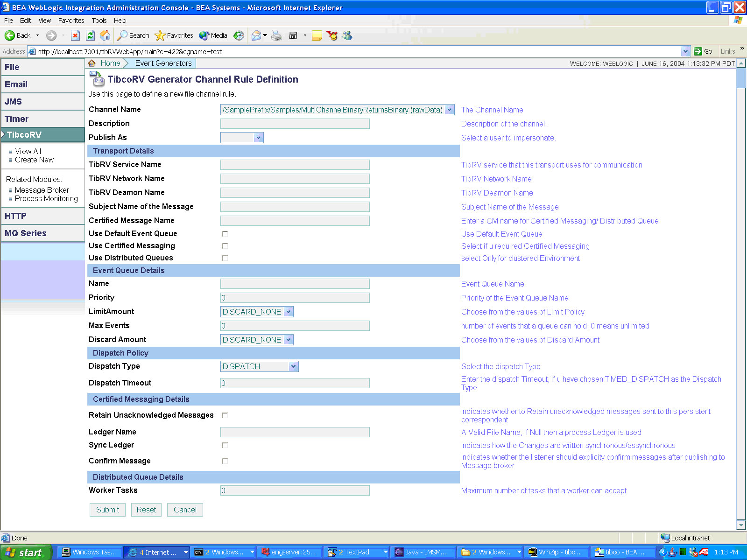Open the View menu
The height and width of the screenshot is (560, 747).
click(45, 21)
